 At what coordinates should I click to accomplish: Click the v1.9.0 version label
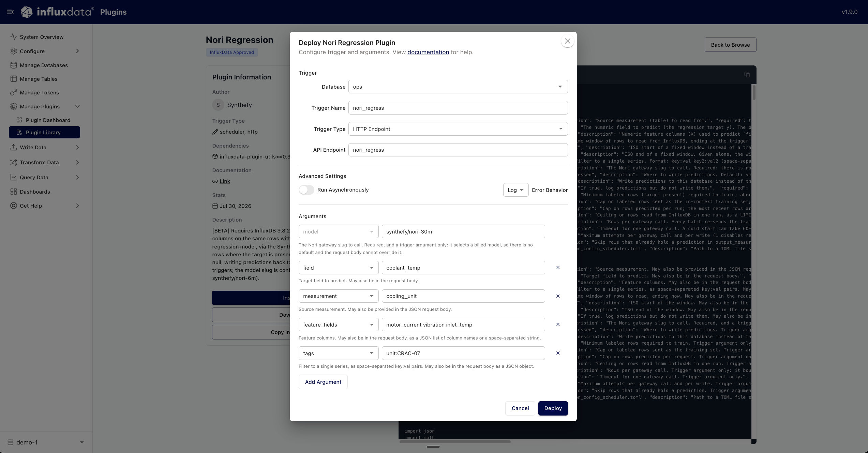click(849, 12)
